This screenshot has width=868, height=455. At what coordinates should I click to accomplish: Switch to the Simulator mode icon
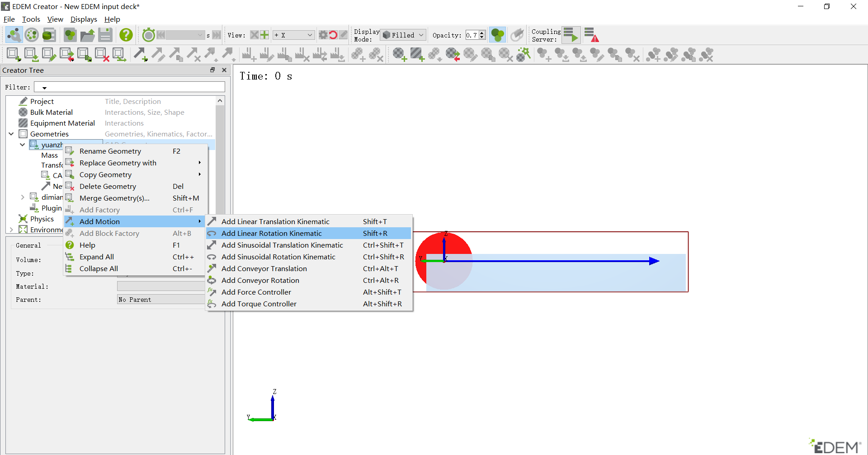pyautogui.click(x=32, y=35)
